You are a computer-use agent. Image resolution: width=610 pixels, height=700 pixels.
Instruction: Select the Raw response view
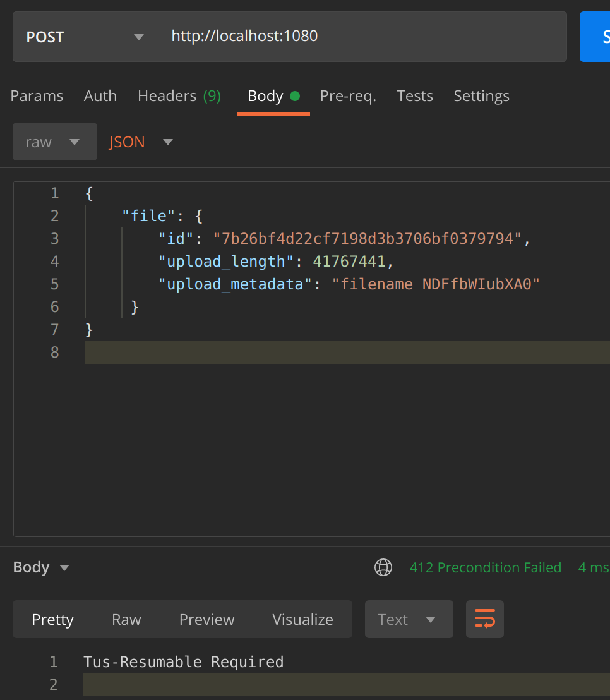pyautogui.click(x=126, y=619)
